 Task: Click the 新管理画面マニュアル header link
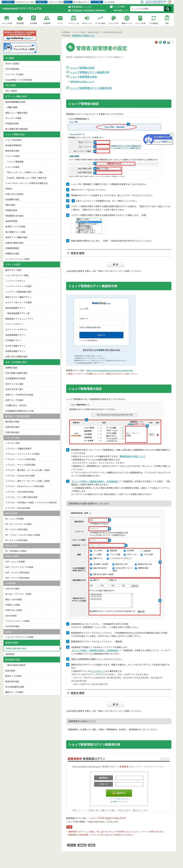coord(80,7)
